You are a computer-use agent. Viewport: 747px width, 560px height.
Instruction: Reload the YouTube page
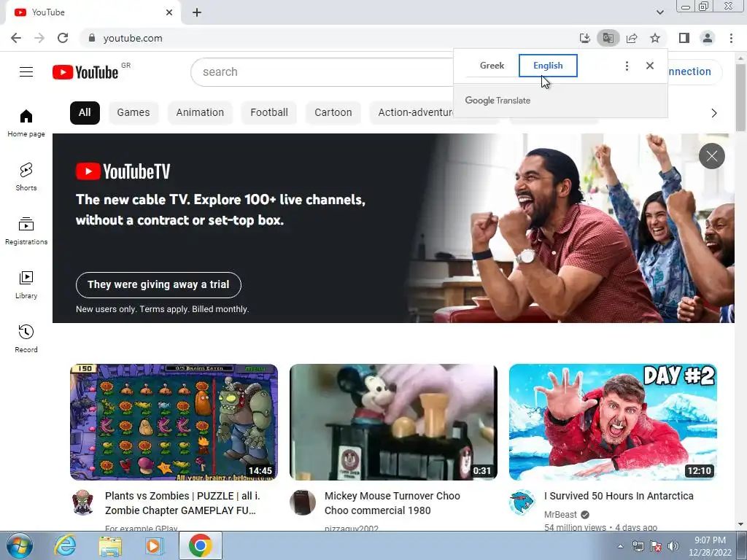[63, 38]
